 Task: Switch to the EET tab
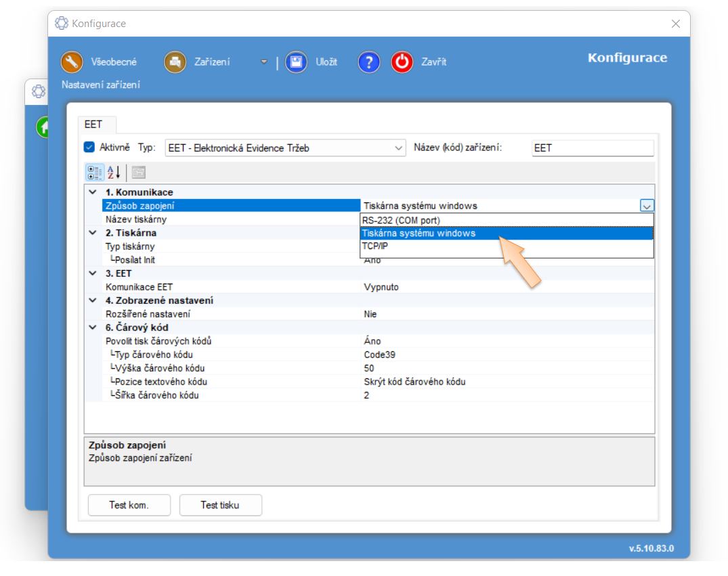click(x=93, y=125)
